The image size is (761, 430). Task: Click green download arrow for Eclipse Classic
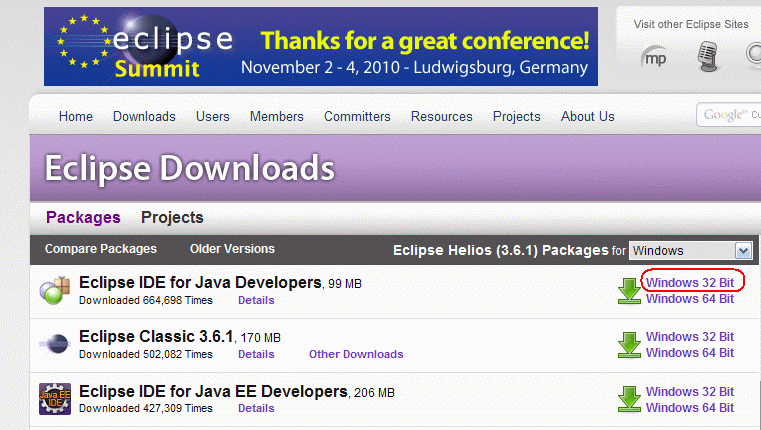click(x=628, y=344)
